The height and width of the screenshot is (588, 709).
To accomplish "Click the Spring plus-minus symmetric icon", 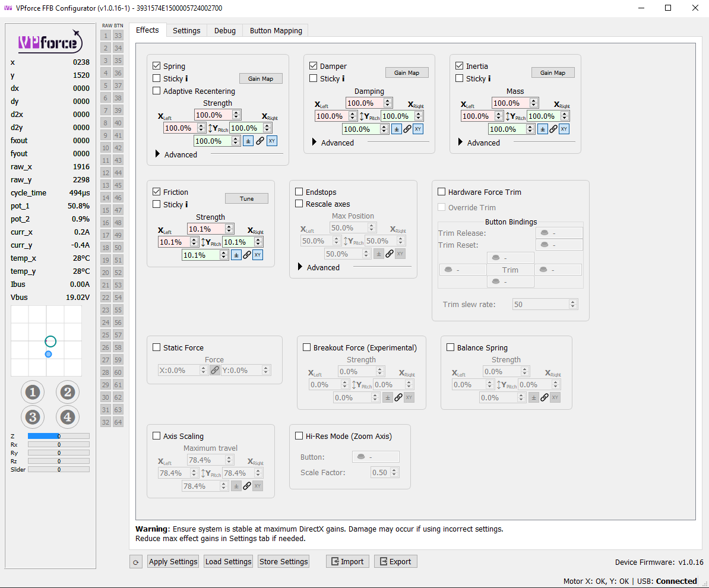I will pyautogui.click(x=248, y=141).
